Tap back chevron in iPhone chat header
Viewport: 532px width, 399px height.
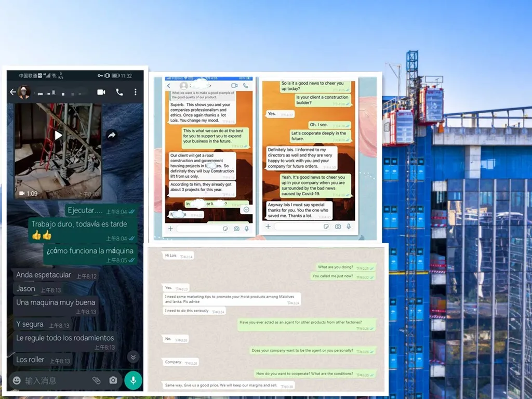click(x=169, y=86)
